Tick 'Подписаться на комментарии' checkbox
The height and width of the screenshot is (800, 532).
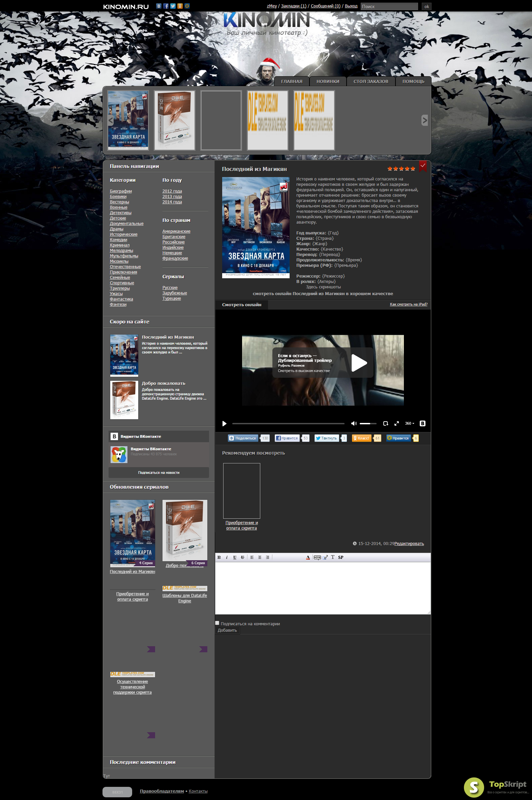[x=217, y=623]
